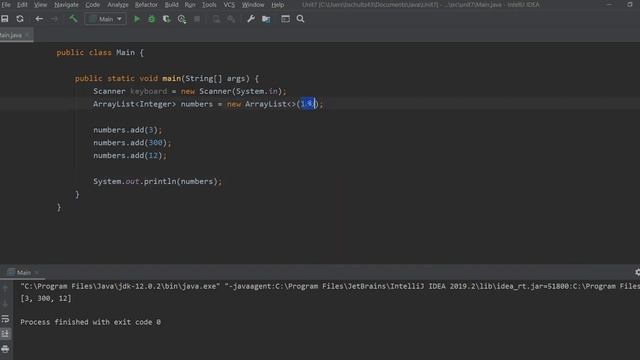This screenshot has height=360, width=640.
Task: Click 'Scanner(System.in)' constructor call
Action: [241, 91]
